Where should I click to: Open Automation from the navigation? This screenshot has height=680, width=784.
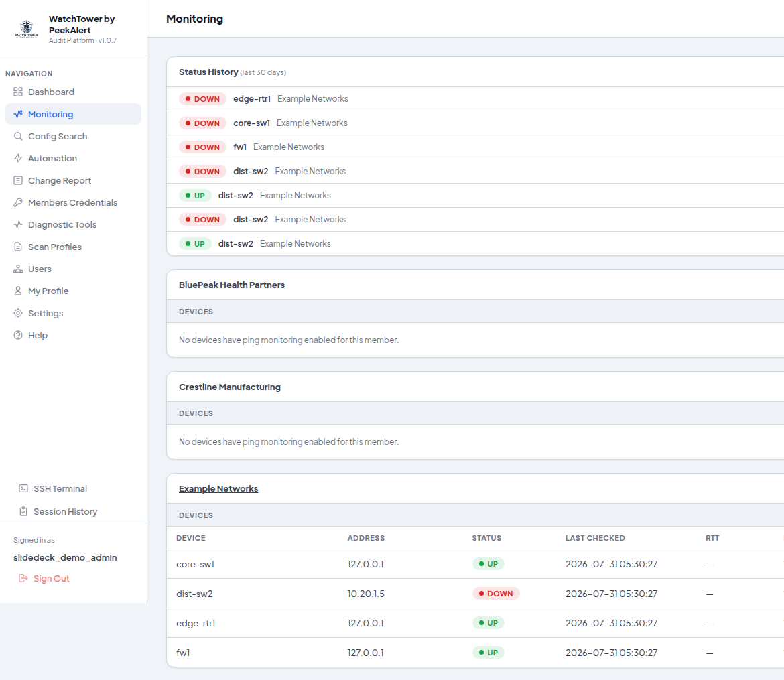click(73, 158)
